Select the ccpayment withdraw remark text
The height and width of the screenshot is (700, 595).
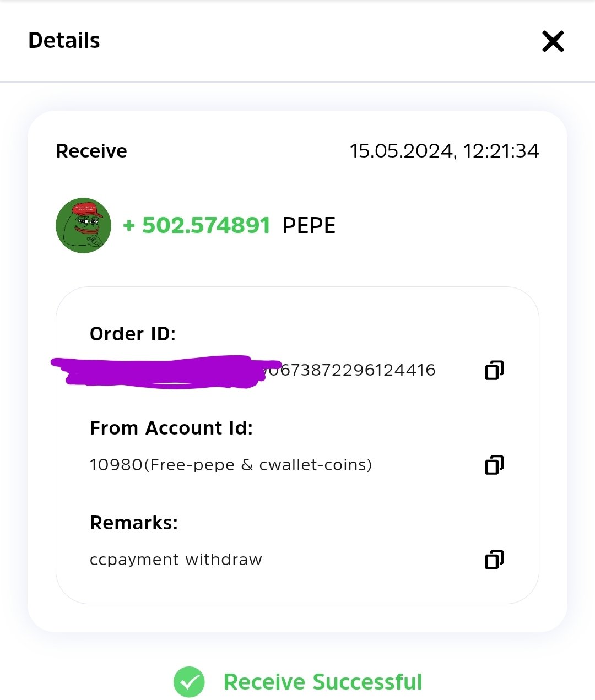pos(176,560)
